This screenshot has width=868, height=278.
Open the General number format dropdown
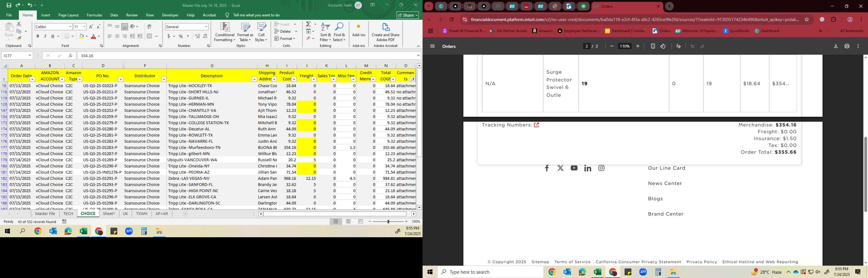pyautogui.click(x=206, y=27)
